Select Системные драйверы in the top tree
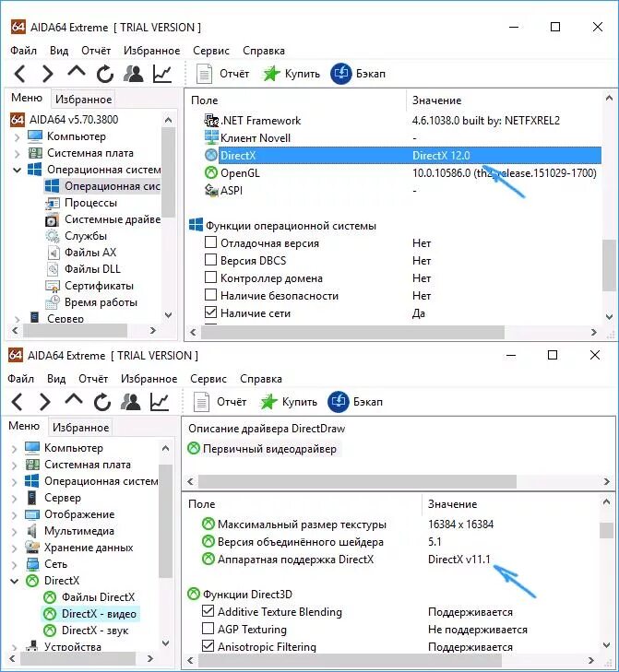The height and width of the screenshot is (672, 619). [x=113, y=219]
